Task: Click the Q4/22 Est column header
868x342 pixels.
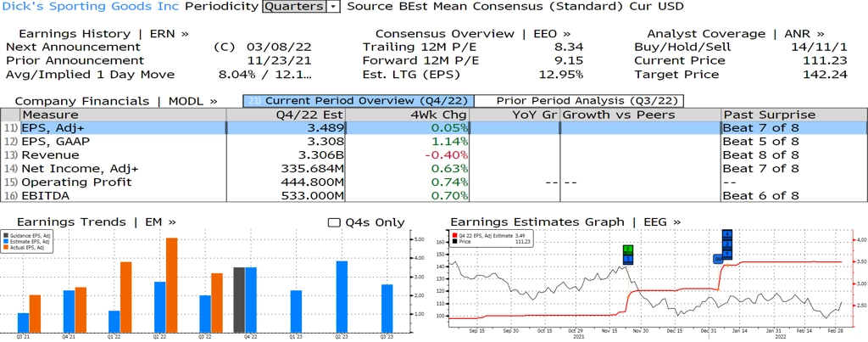Action: click(x=286, y=115)
